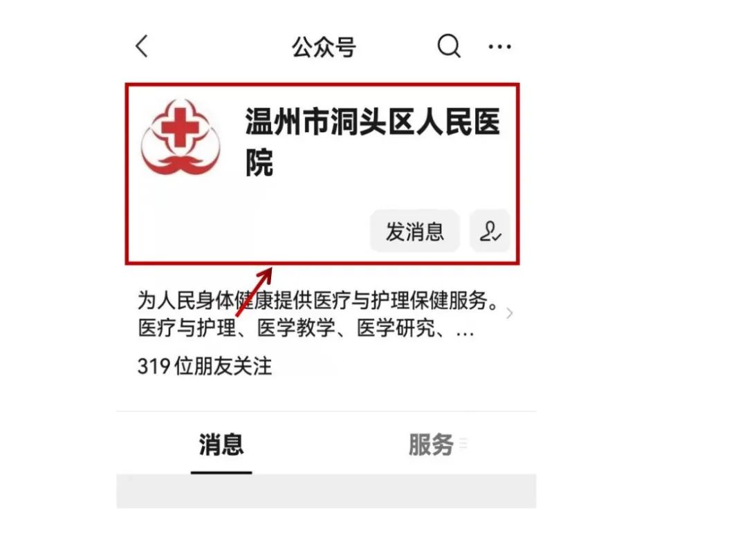Switch to the 服务 tab
The height and width of the screenshot is (560, 747).
click(431, 445)
